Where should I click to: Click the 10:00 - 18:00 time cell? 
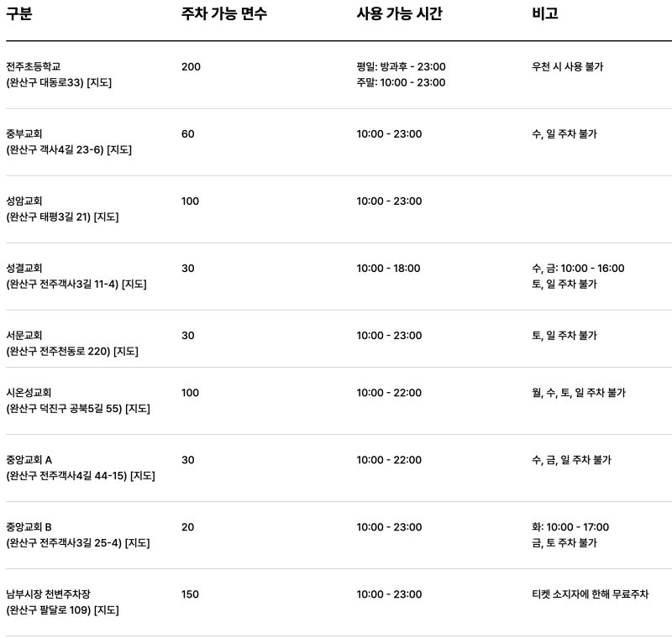click(x=389, y=268)
